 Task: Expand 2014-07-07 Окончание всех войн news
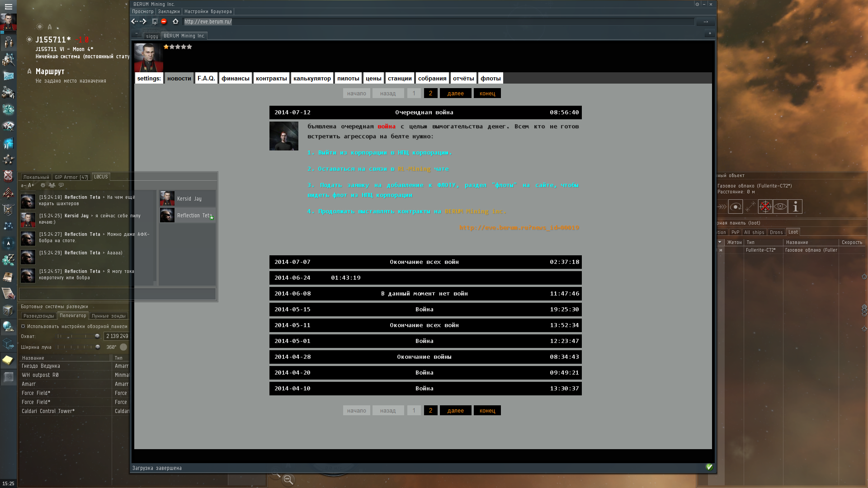point(425,262)
